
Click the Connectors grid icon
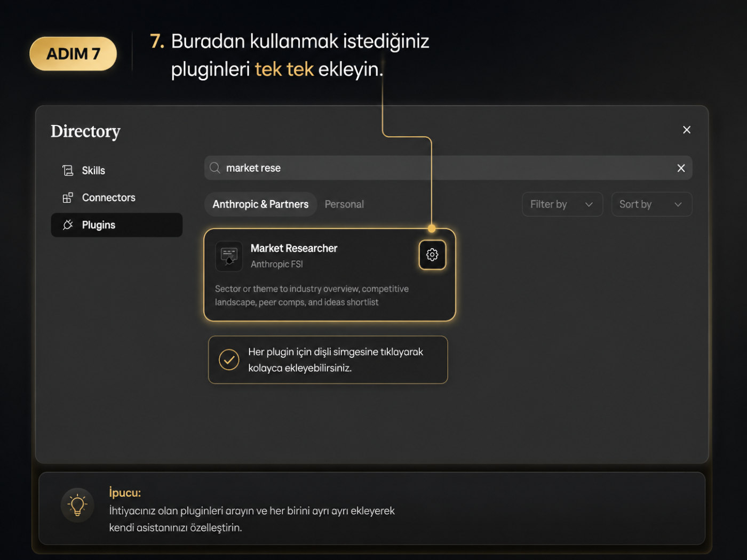click(68, 198)
